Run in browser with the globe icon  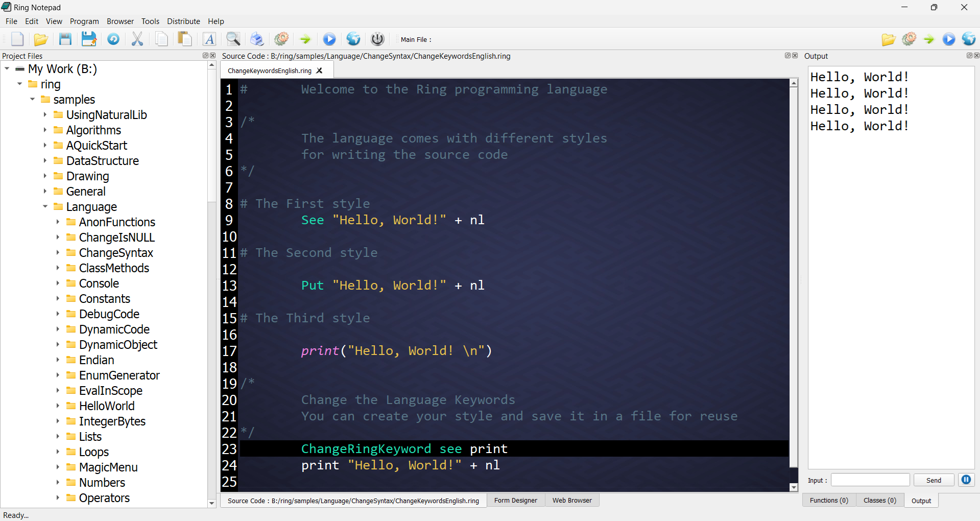pyautogui.click(x=353, y=39)
